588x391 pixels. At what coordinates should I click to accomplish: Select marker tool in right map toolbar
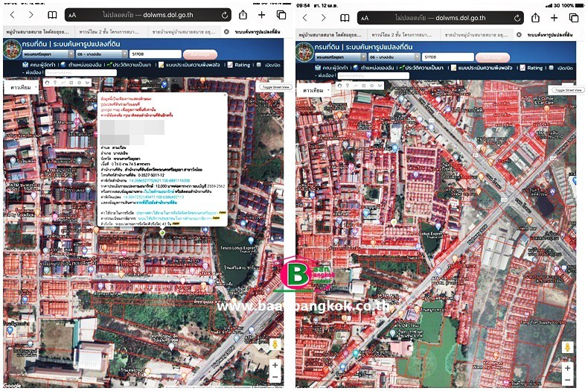tap(348, 86)
